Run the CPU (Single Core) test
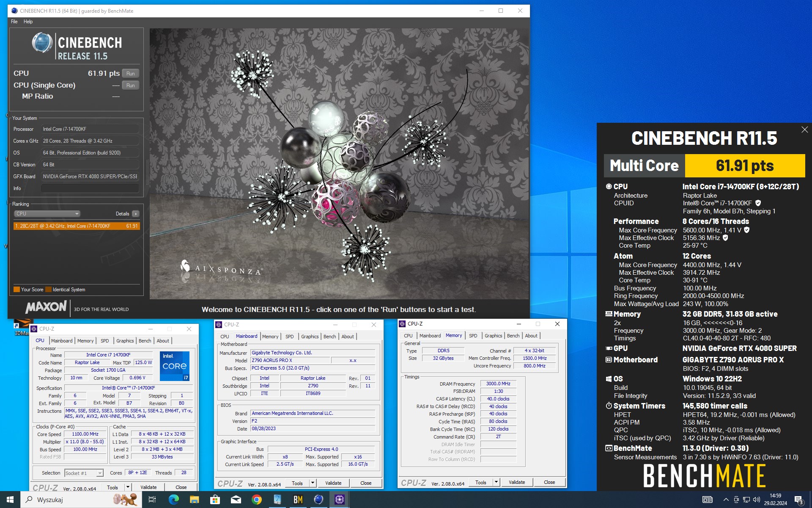Image resolution: width=812 pixels, height=508 pixels. (x=130, y=86)
